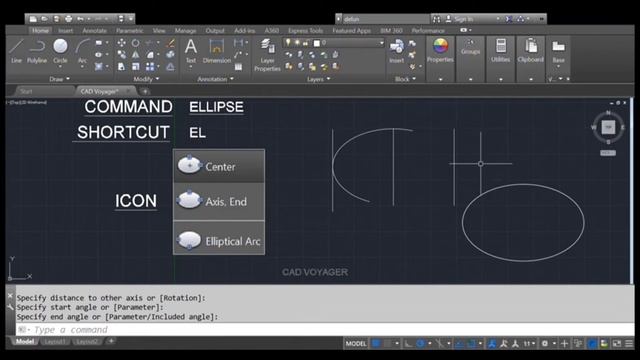640x360 pixels.
Task: Expand the Modify panel
Action: click(146, 79)
